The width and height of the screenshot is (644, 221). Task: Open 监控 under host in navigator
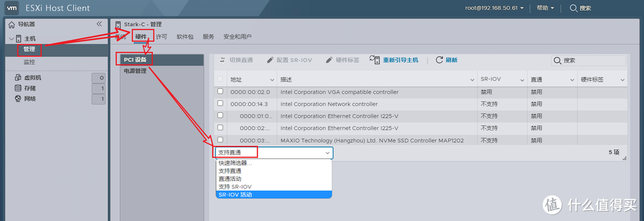tap(29, 62)
